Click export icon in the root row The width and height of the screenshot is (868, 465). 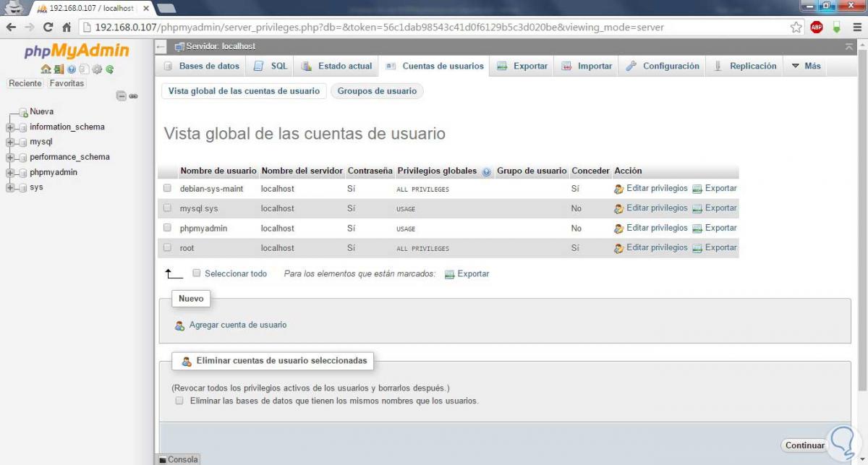(697, 248)
